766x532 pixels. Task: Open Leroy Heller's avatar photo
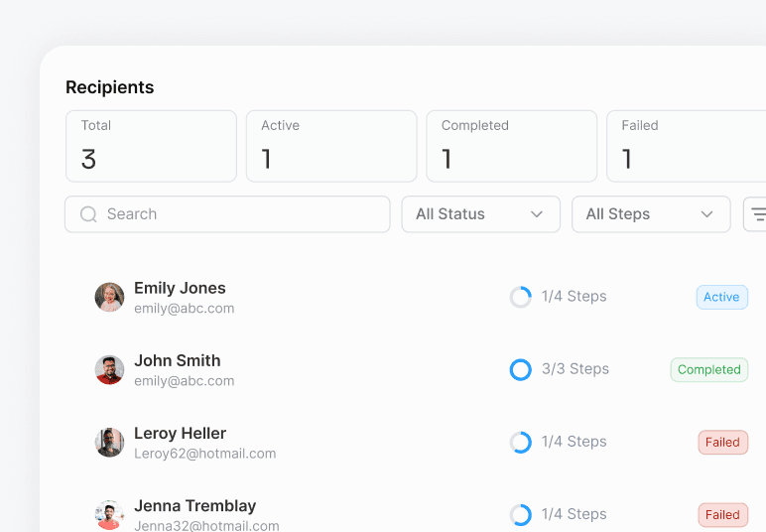109,442
